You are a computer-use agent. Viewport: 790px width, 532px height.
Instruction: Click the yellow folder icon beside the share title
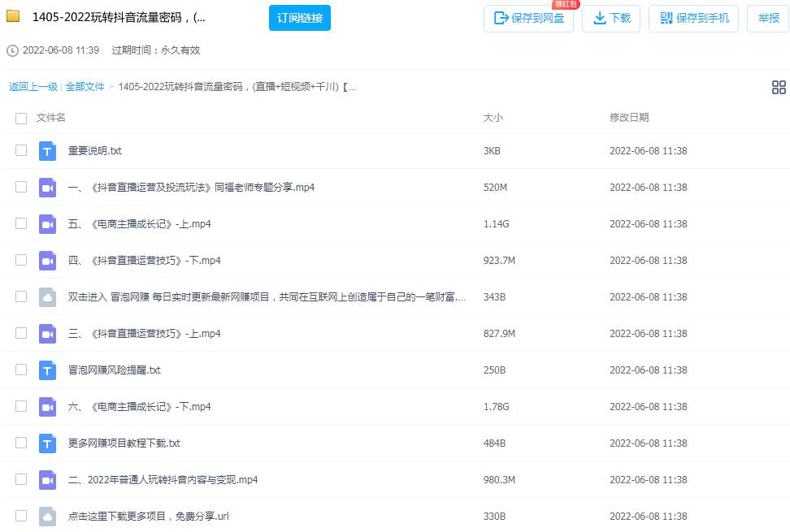click(x=13, y=16)
